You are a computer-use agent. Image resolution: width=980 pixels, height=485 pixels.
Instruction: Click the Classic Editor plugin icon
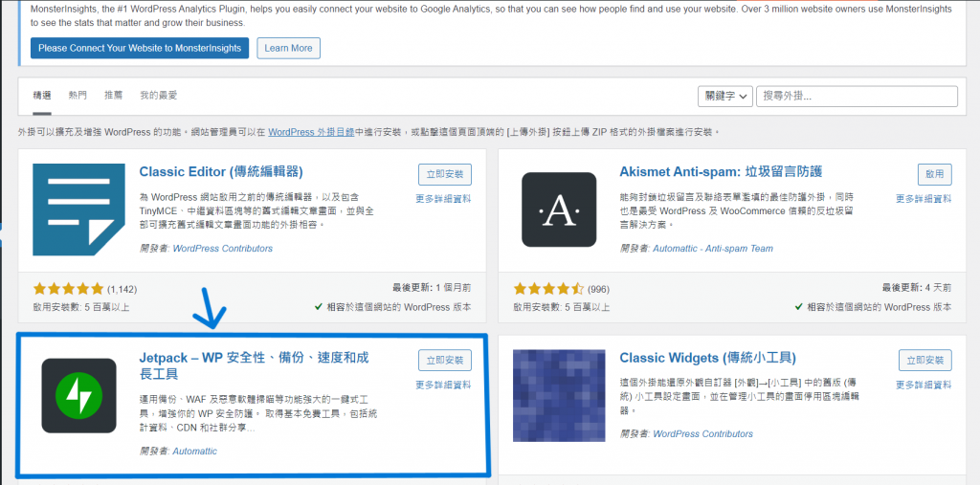coord(78,210)
